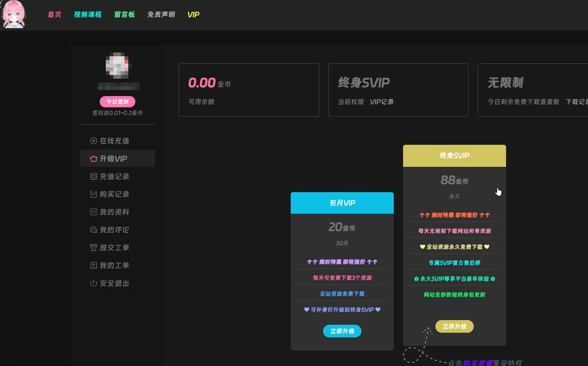Click the blurred user avatar
This screenshot has width=588, height=366.
click(118, 66)
